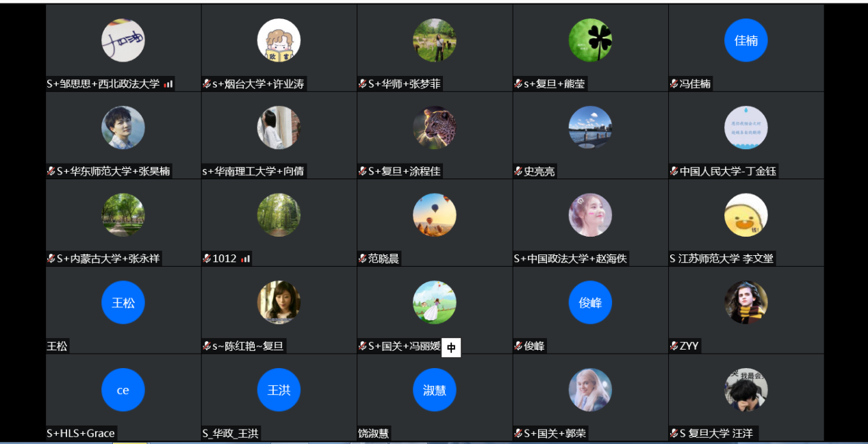The height and width of the screenshot is (444, 868).
Task: Select the hot air balloon avatar
Action: [x=435, y=215]
